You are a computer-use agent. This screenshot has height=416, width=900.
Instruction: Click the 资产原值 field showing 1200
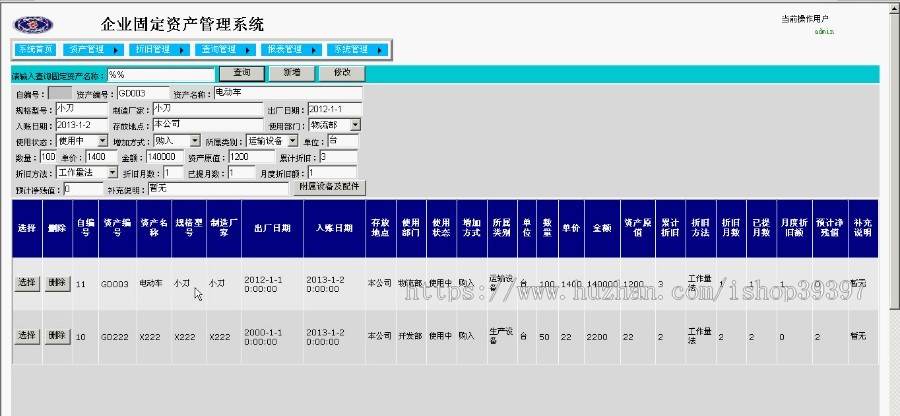[x=252, y=156]
